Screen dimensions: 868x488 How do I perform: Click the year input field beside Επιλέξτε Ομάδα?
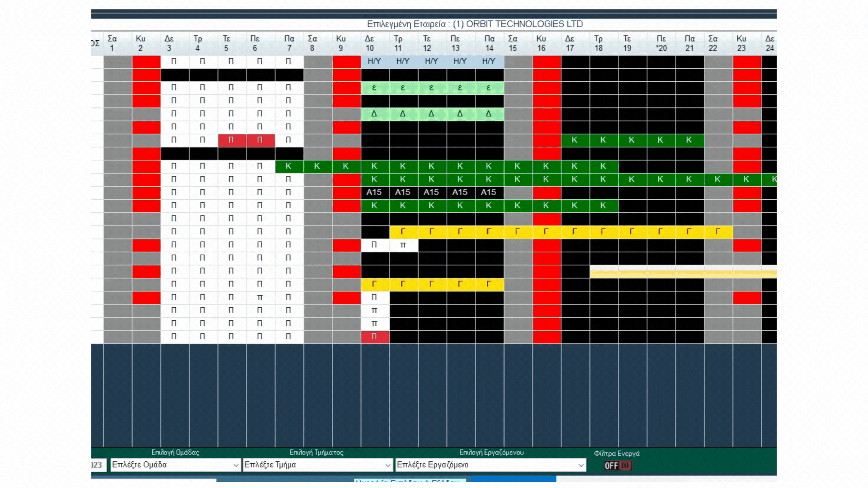click(x=99, y=465)
